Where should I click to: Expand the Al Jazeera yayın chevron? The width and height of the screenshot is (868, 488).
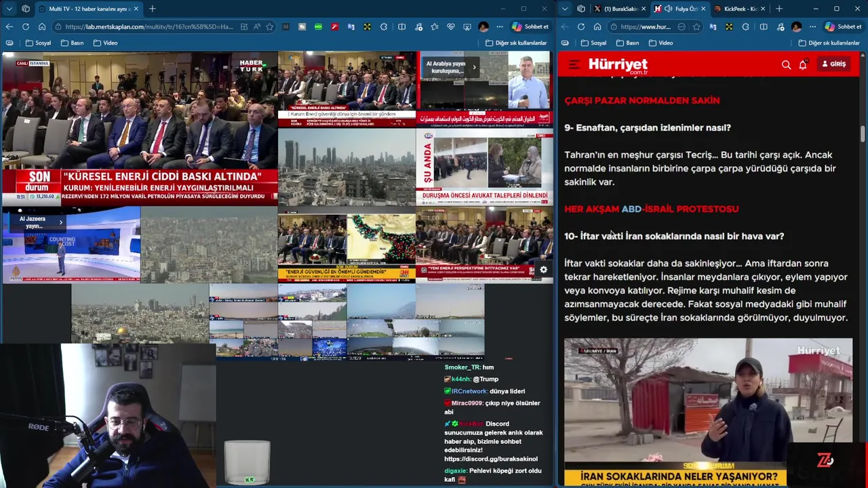click(60, 222)
